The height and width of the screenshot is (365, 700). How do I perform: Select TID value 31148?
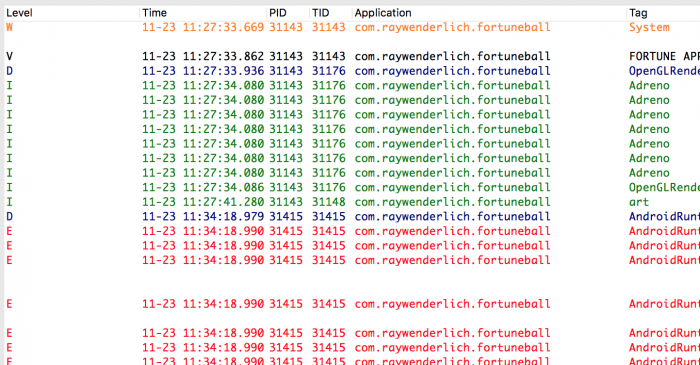[x=329, y=202]
